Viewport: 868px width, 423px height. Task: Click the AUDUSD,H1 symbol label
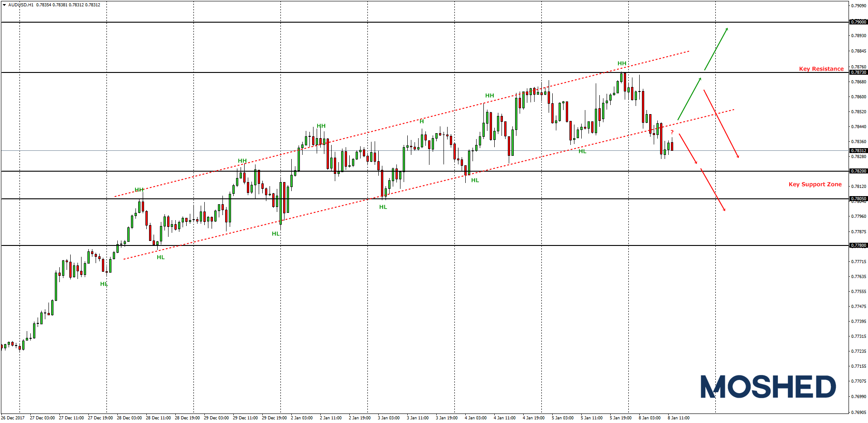coord(20,4)
